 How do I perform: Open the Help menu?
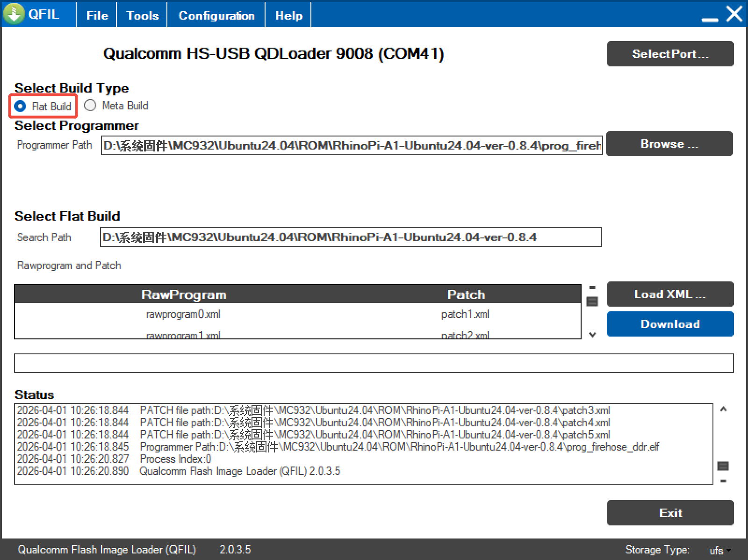coord(288,15)
